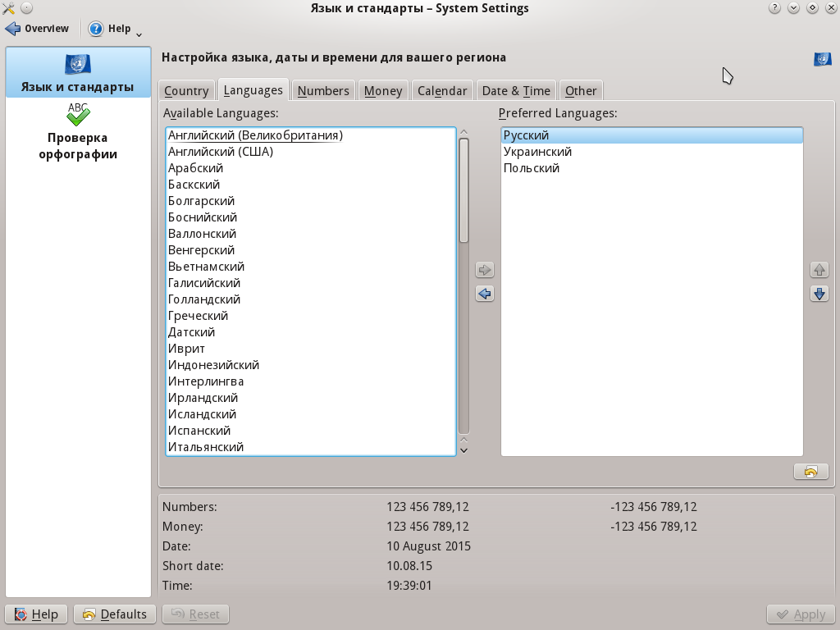The height and width of the screenshot is (630, 840).
Task: Select Язык и стандарты sidebar item
Action: coord(78,73)
